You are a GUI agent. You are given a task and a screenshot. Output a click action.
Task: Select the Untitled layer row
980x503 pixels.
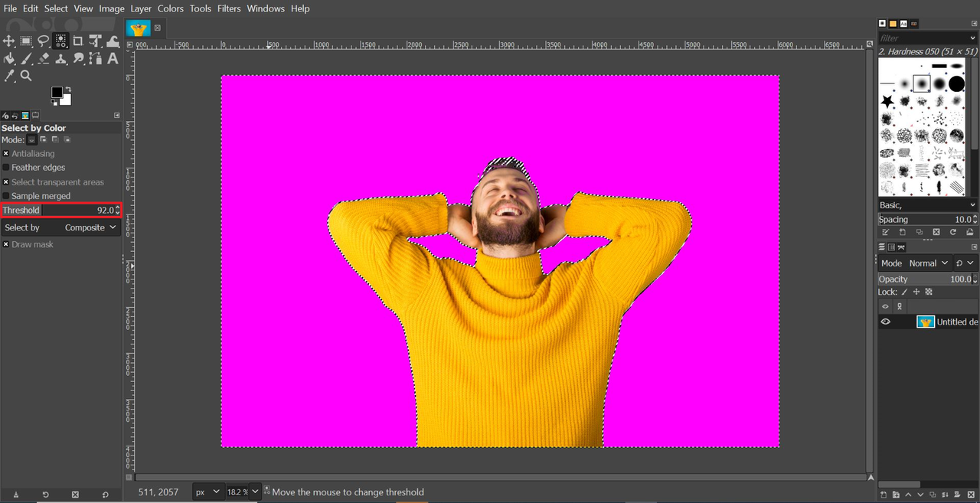(x=928, y=322)
